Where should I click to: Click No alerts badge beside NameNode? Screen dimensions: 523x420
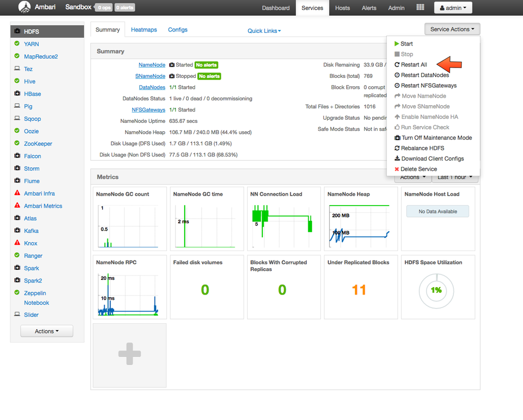(206, 65)
